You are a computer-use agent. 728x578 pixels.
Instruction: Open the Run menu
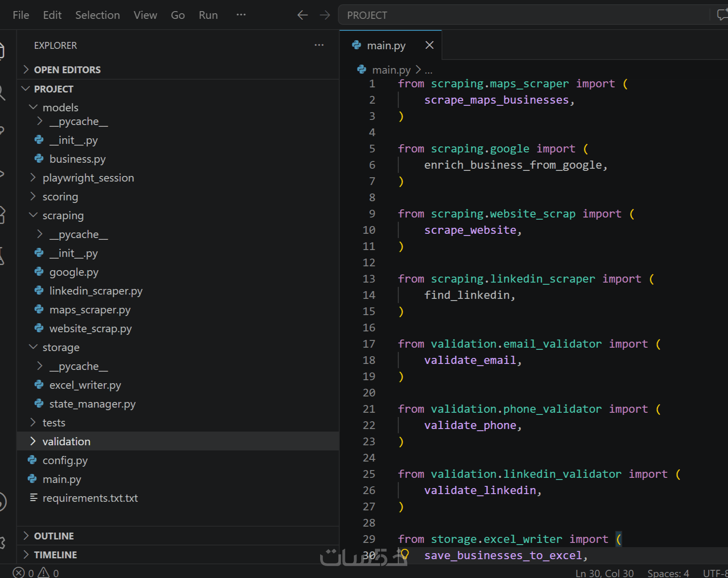click(x=208, y=15)
